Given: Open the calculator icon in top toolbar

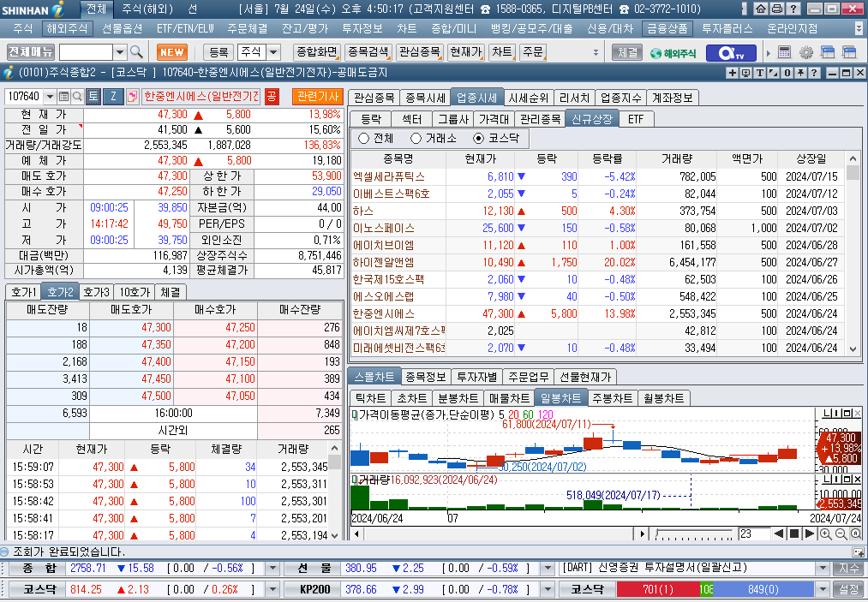Looking at the screenshot, I should click(784, 52).
